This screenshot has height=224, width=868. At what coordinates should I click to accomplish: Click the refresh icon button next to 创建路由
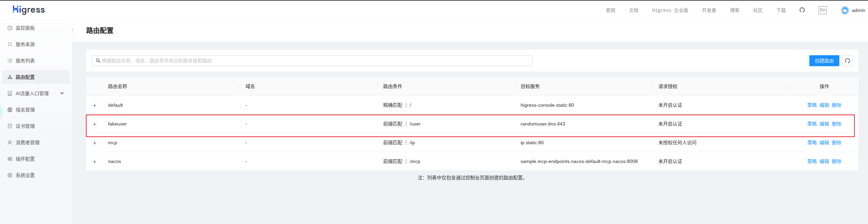(848, 61)
